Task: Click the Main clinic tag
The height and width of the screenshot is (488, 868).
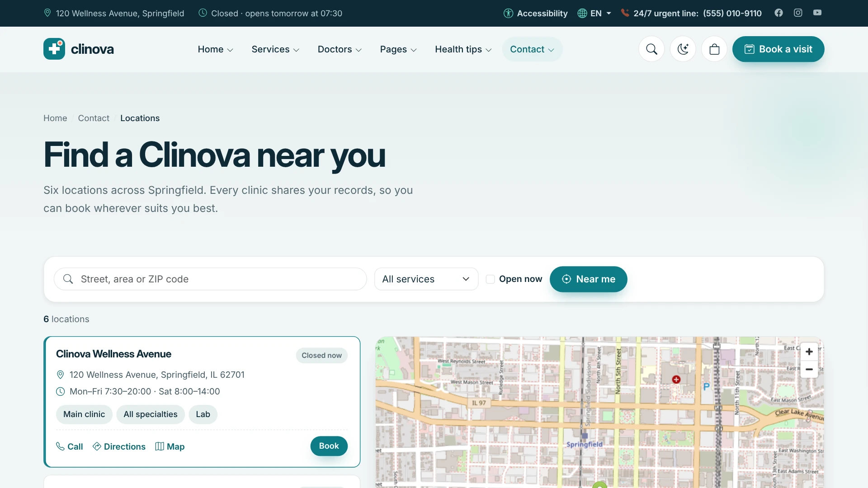Action: 84,414
